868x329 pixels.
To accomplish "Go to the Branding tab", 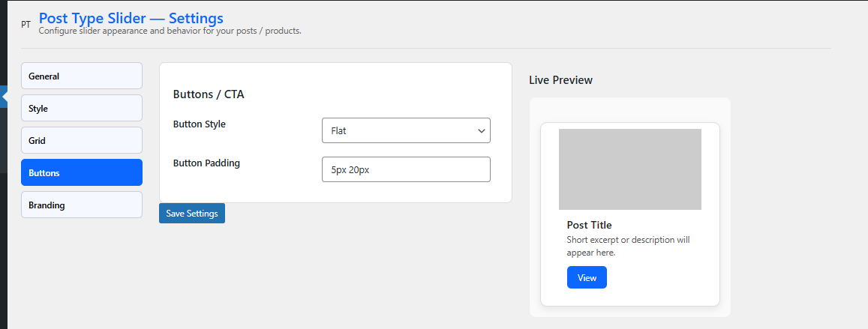I will click(82, 205).
